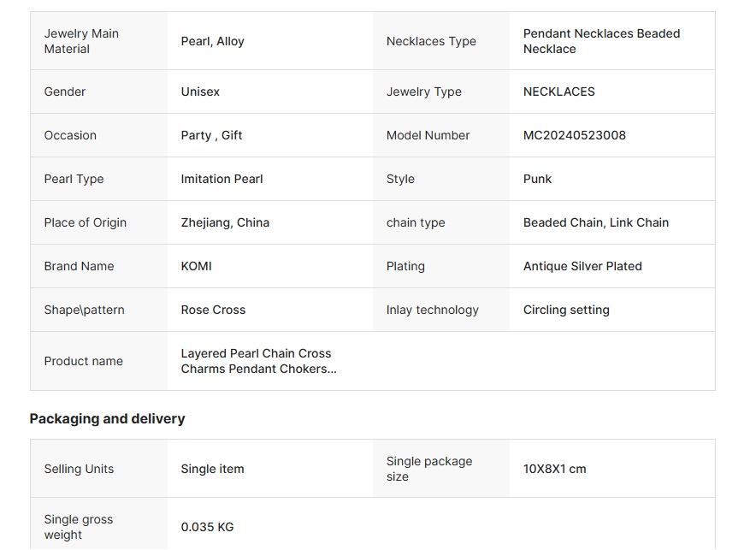
Task: Click the Circling setting value
Action: [x=566, y=310]
